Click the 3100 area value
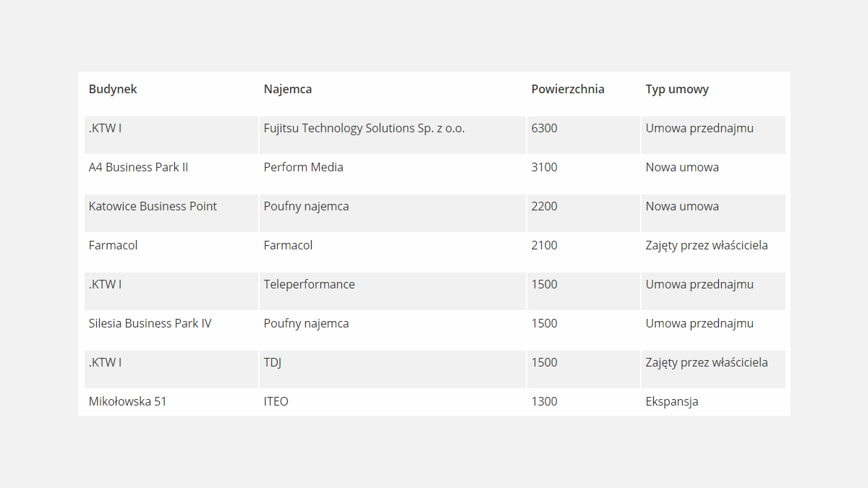868x488 pixels. click(x=544, y=168)
